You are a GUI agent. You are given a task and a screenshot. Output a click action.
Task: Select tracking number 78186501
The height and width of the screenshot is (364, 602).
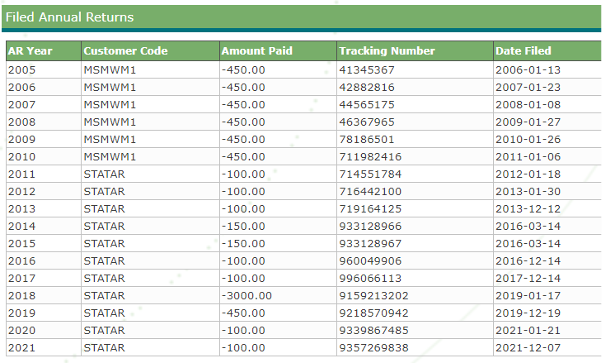pyautogui.click(x=366, y=139)
